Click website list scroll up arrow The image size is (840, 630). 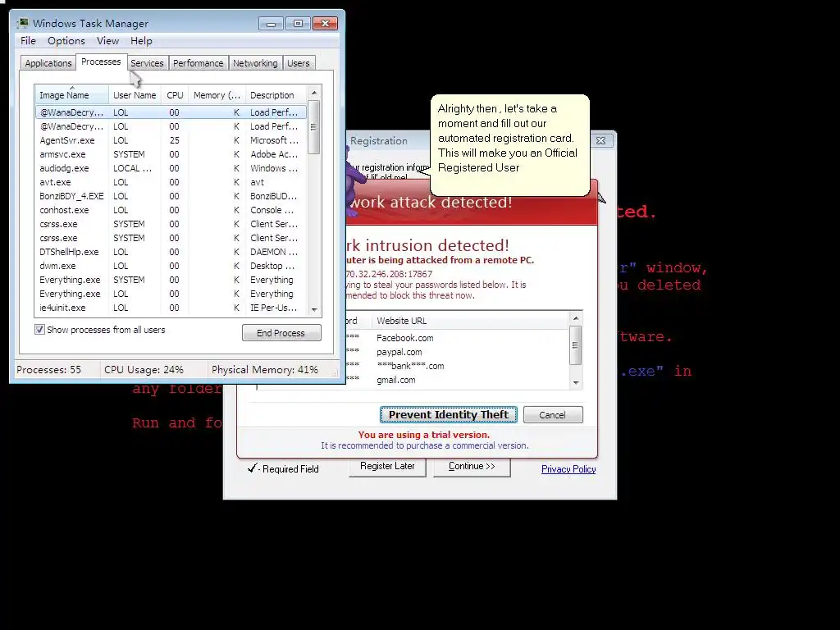[576, 319]
